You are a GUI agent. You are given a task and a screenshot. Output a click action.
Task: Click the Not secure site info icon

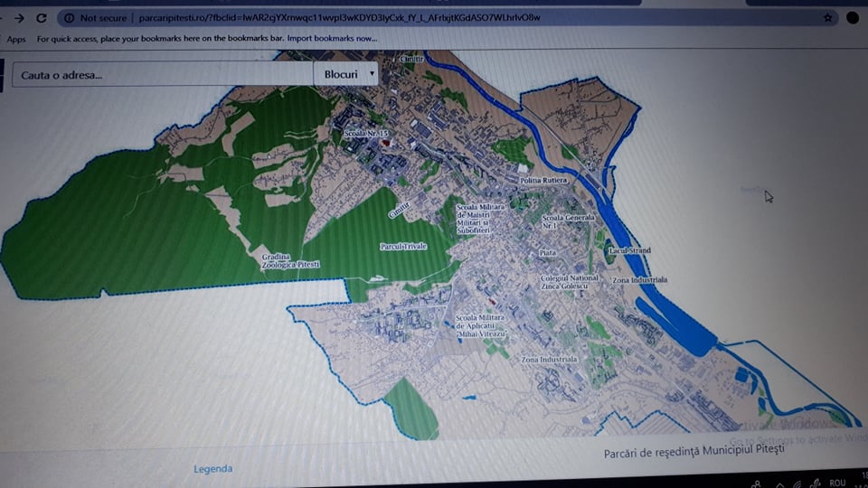(69, 18)
